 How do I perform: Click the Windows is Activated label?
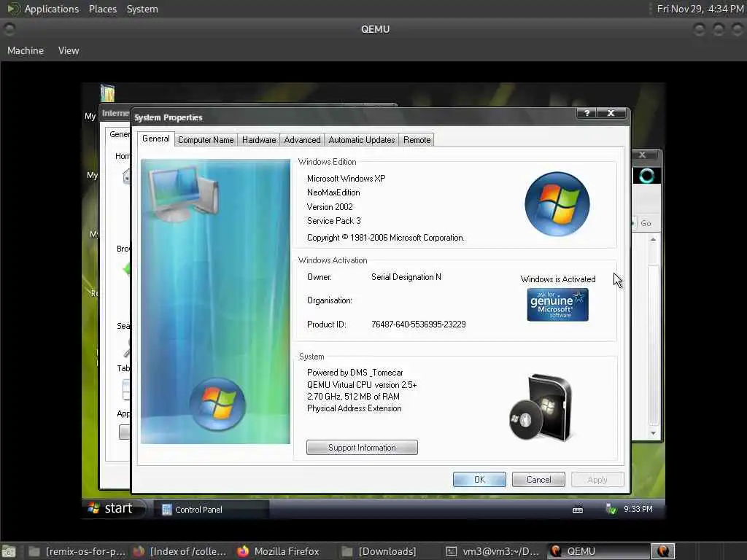pyautogui.click(x=558, y=279)
